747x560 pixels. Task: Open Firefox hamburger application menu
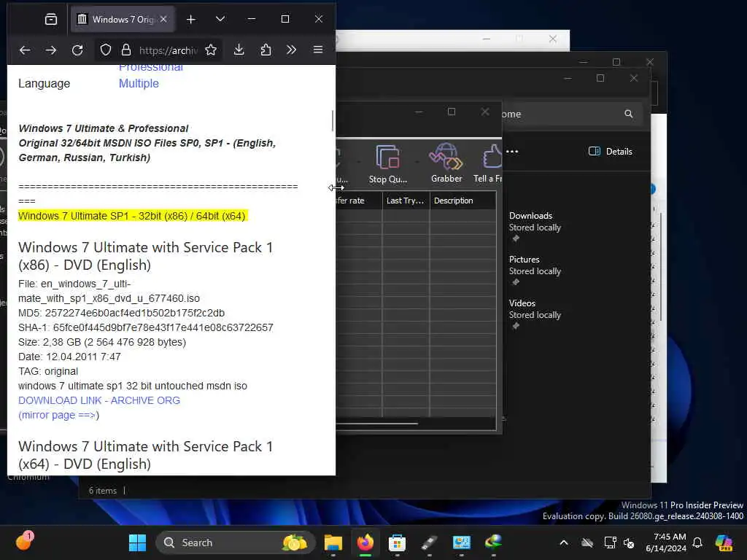pos(318,50)
